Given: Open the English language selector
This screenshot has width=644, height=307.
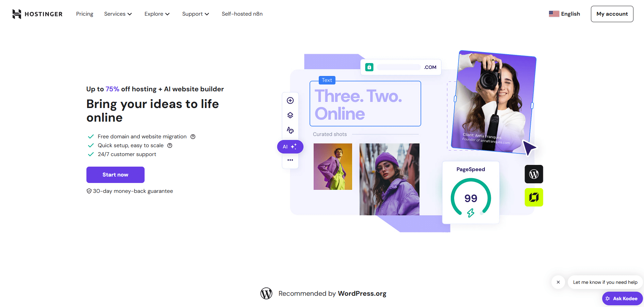Looking at the screenshot, I should tap(564, 14).
